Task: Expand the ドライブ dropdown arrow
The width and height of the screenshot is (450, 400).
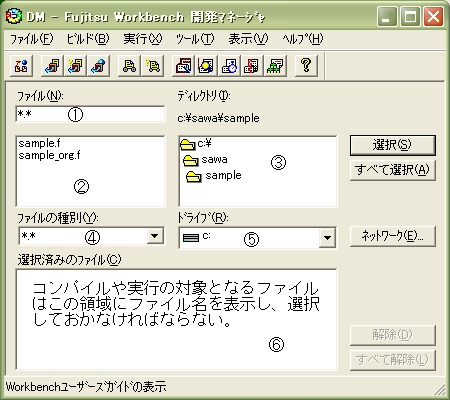Action: [327, 238]
